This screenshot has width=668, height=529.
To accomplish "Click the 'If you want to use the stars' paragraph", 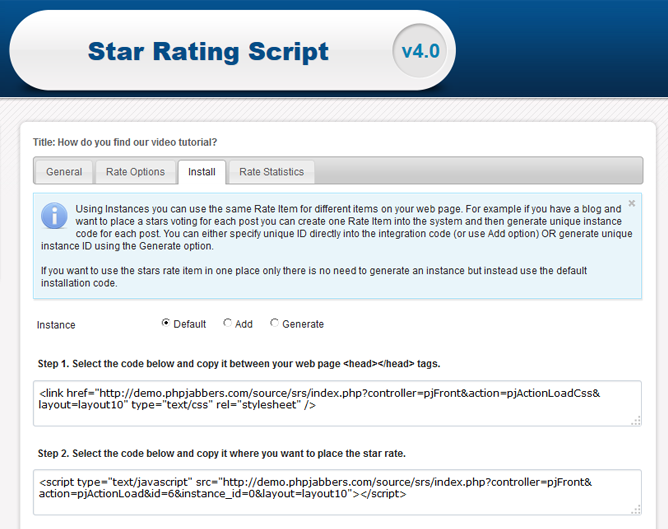I will click(x=314, y=277).
